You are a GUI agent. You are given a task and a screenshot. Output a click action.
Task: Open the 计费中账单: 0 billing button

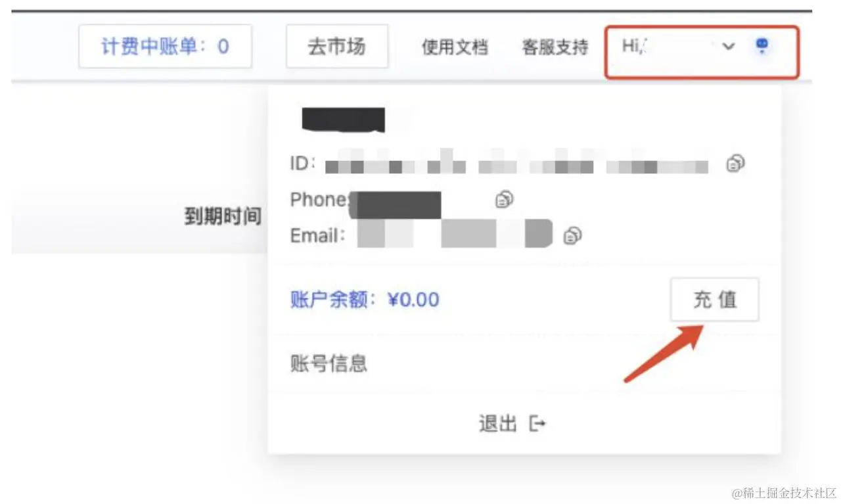click(x=166, y=47)
